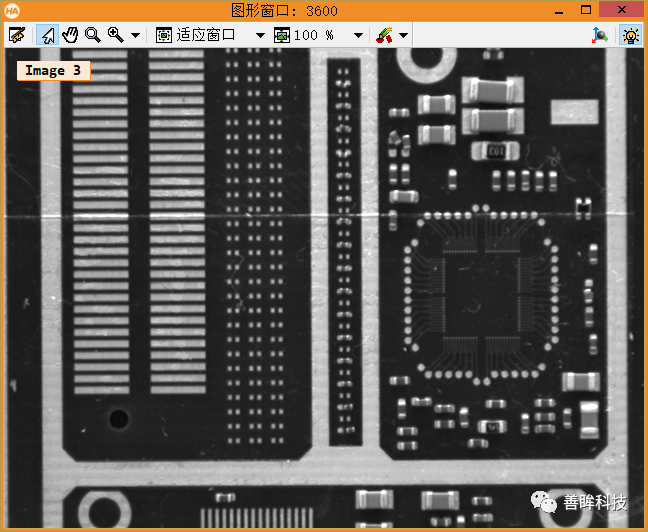Click the HA application logo

(x=12, y=11)
